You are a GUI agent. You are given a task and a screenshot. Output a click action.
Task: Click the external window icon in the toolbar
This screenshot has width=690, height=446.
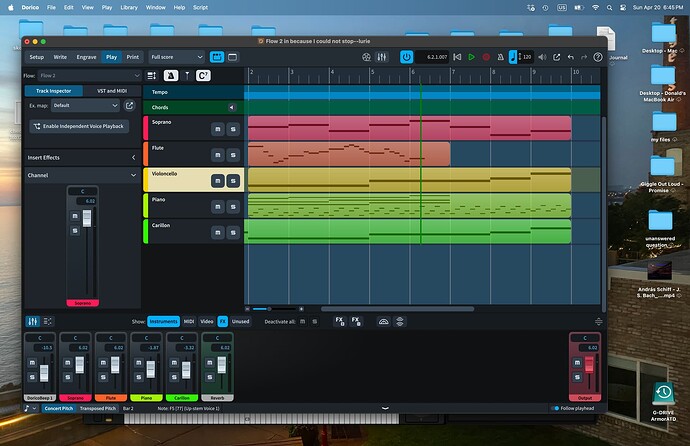557,57
